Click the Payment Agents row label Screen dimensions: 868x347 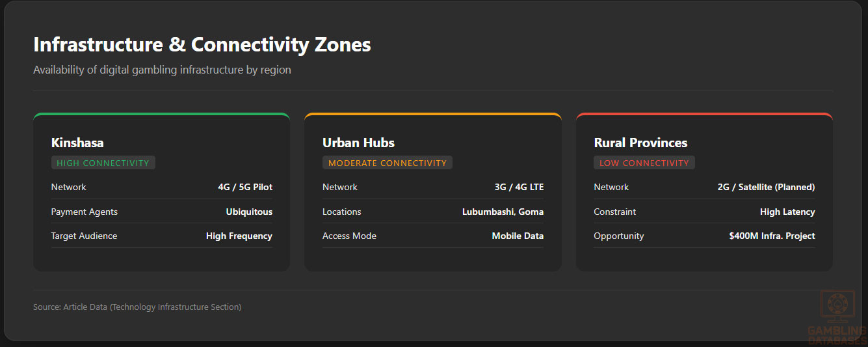[x=85, y=212]
